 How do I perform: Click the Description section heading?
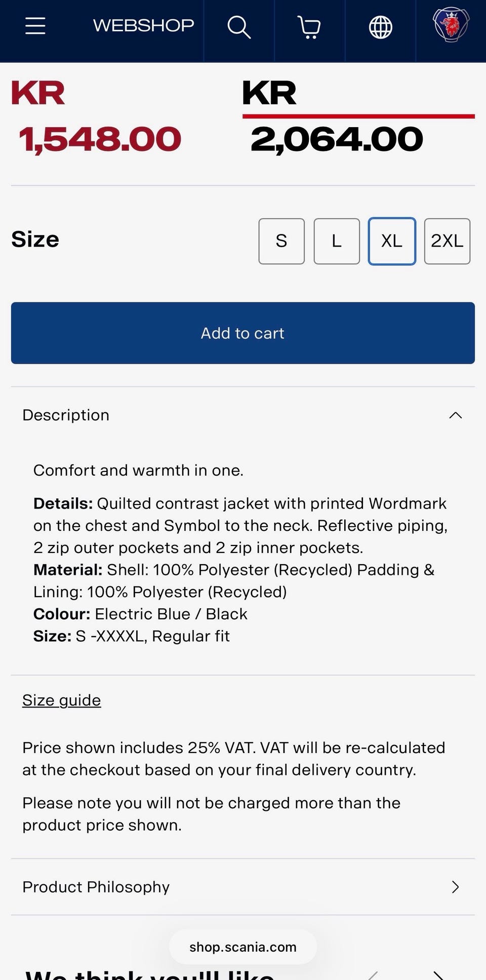pos(66,415)
